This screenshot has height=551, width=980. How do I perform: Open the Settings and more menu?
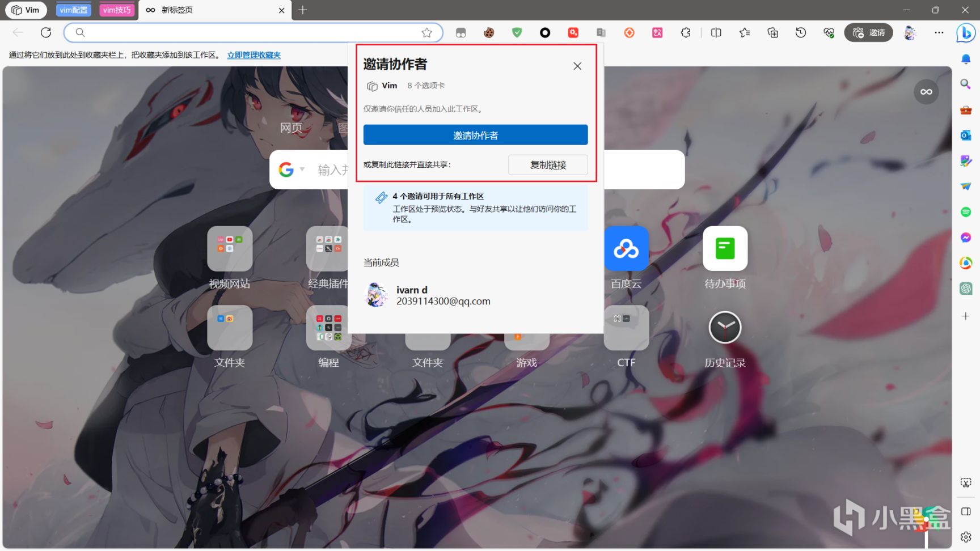click(939, 33)
